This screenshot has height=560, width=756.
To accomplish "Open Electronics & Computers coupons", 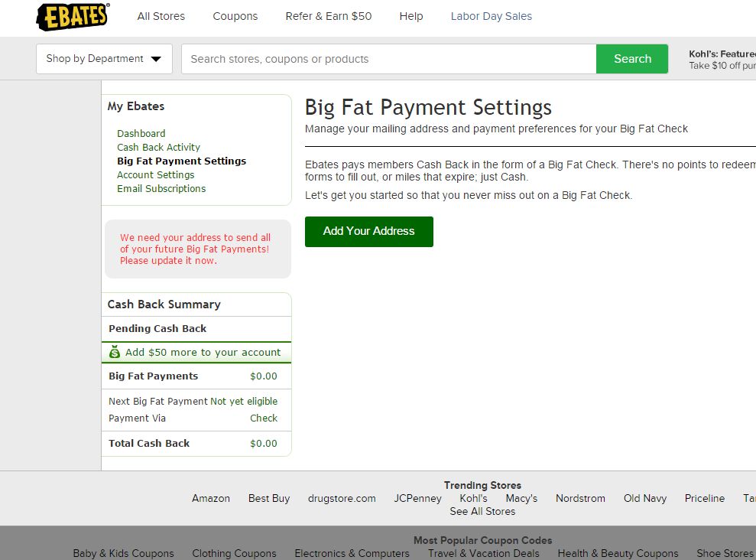I will coord(352,553).
